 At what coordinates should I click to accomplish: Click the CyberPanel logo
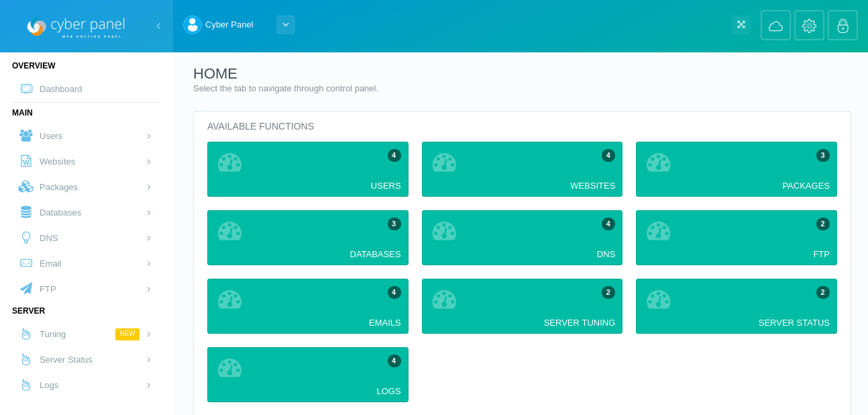point(76,26)
